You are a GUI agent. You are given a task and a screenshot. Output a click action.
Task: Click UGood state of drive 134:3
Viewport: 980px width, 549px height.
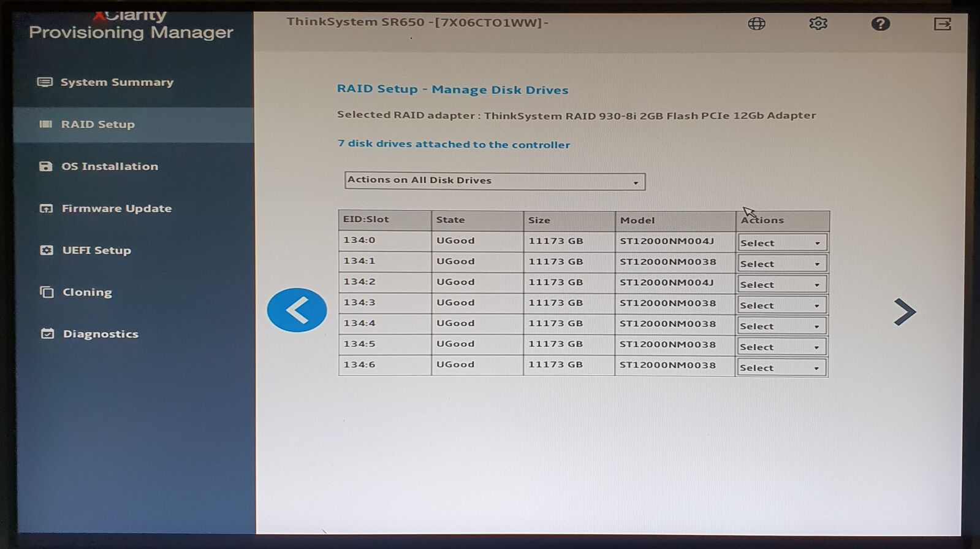tap(455, 302)
